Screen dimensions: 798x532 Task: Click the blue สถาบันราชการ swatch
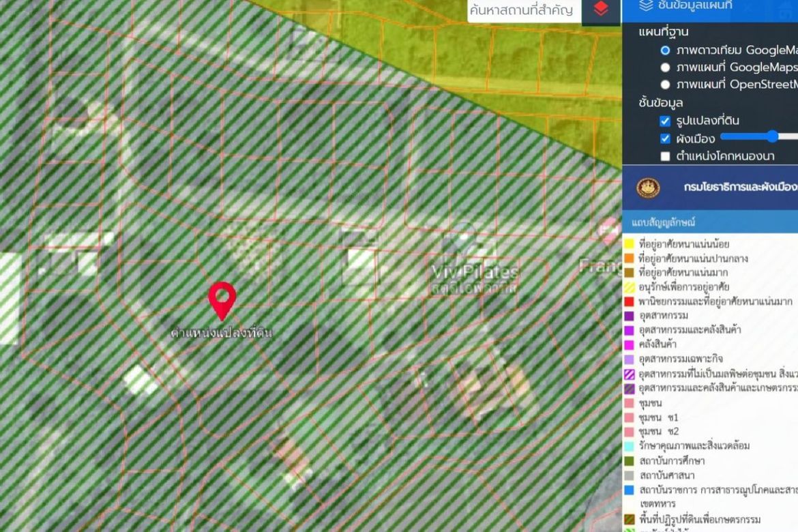tap(630, 490)
